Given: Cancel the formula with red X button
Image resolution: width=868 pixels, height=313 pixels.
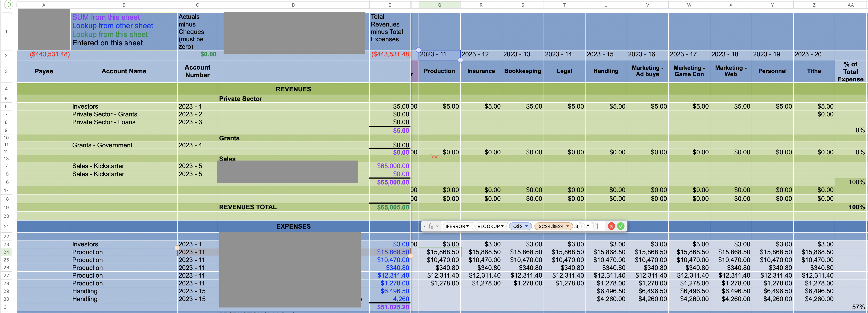Looking at the screenshot, I should [x=611, y=226].
